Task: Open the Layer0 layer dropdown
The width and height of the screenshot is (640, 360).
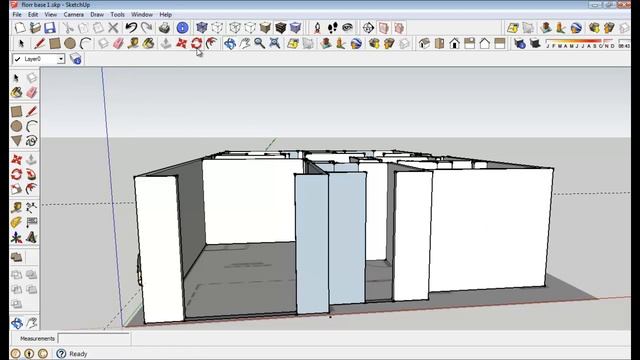Action: [61, 59]
